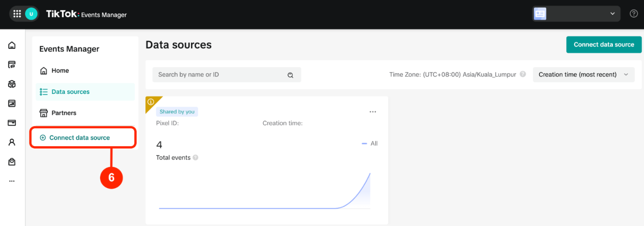Open the payment card icon in left rail

[12, 123]
